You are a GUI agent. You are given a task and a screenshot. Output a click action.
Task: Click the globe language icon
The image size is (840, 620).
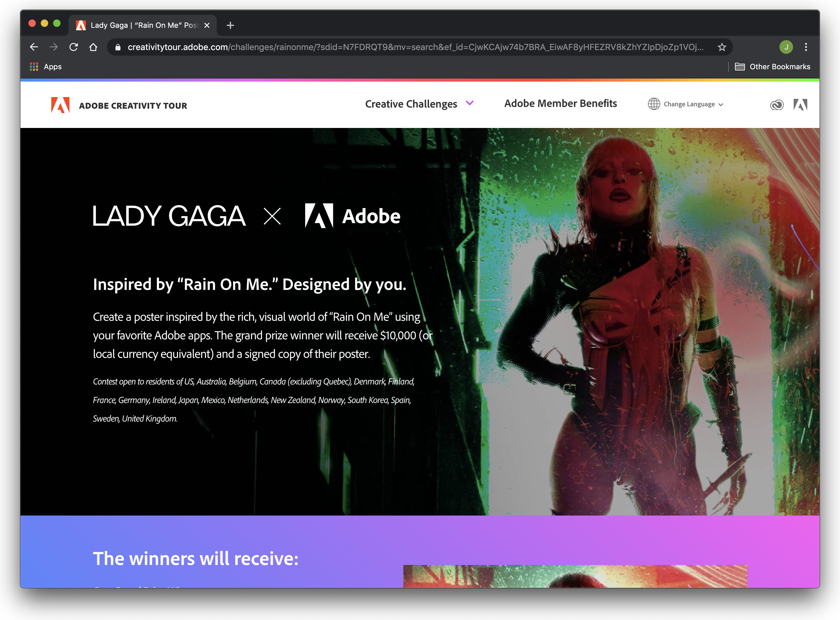(x=653, y=104)
